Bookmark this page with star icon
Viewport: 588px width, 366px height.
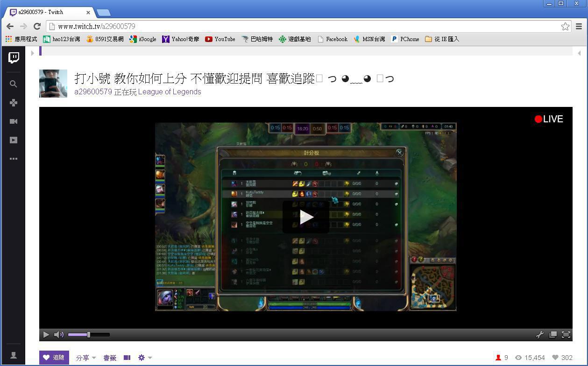[565, 27]
